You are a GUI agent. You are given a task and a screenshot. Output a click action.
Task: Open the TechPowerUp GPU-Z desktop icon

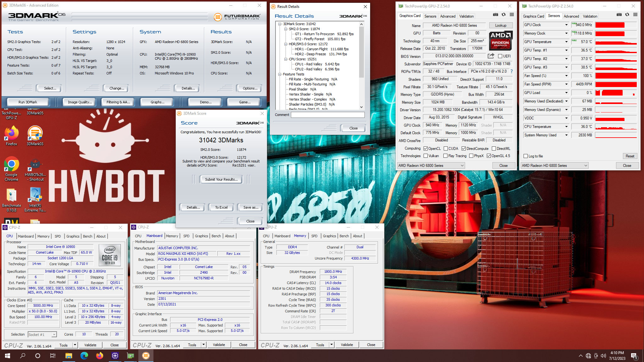[x=12, y=115]
